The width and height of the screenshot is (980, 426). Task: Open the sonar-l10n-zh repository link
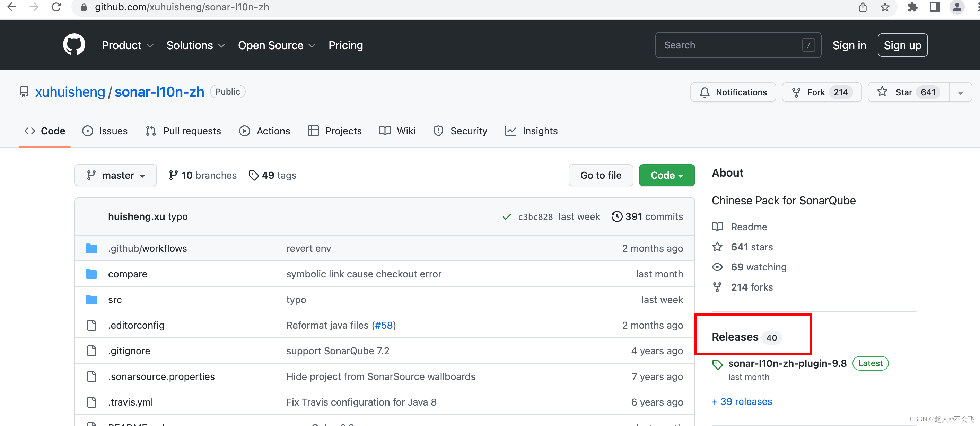pos(159,92)
